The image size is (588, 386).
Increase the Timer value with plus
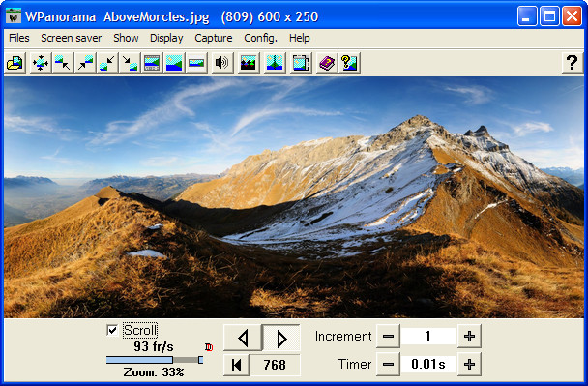click(x=469, y=364)
